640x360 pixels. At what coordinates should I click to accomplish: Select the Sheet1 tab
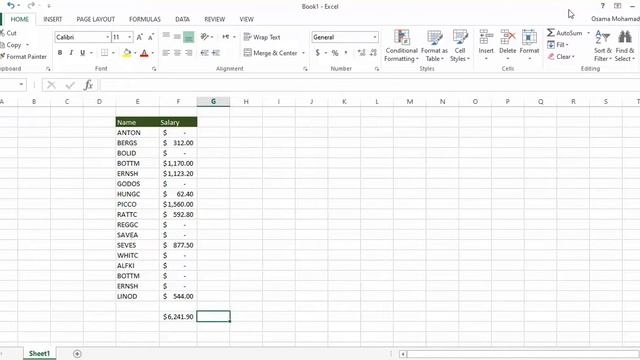(x=39, y=353)
